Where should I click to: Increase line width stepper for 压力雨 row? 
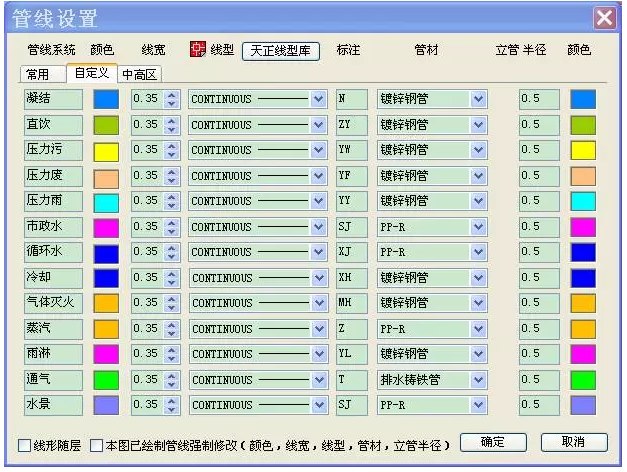pyautogui.click(x=170, y=196)
